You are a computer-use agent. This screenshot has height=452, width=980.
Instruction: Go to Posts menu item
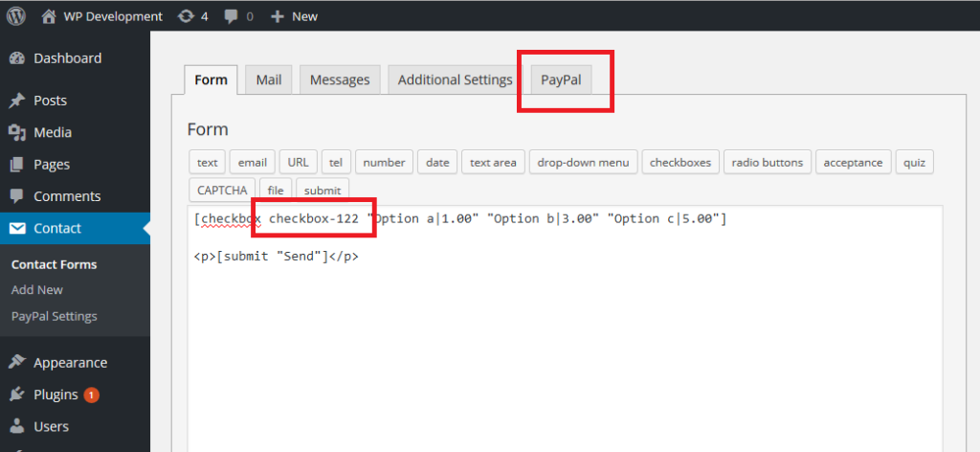coord(75,101)
